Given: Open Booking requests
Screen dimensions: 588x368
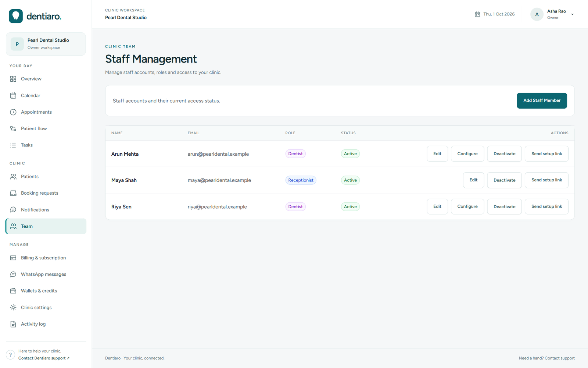Looking at the screenshot, I should pyautogui.click(x=46, y=193).
